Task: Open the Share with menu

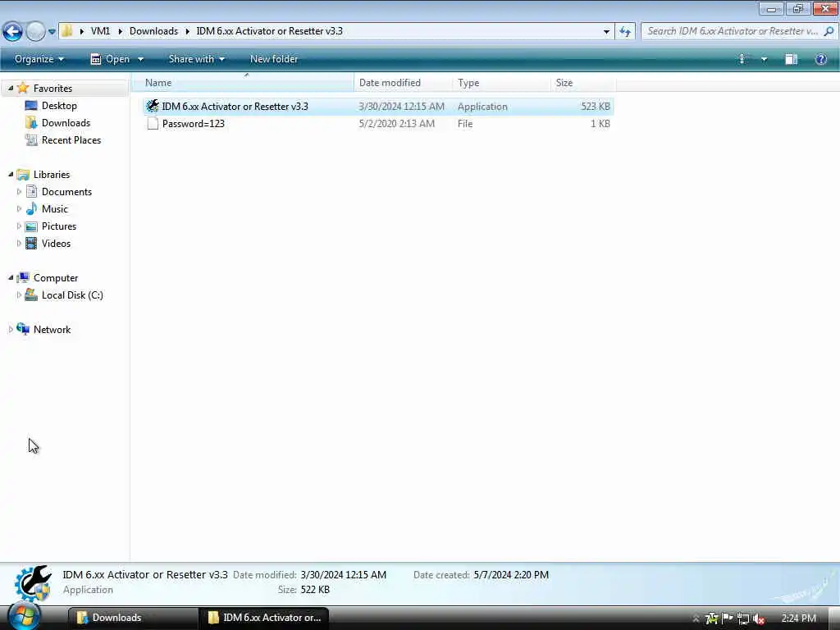Action: tap(197, 59)
